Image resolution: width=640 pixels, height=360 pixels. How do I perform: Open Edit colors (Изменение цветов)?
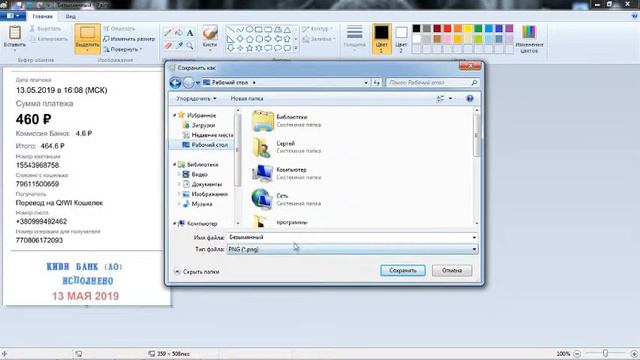(529, 39)
